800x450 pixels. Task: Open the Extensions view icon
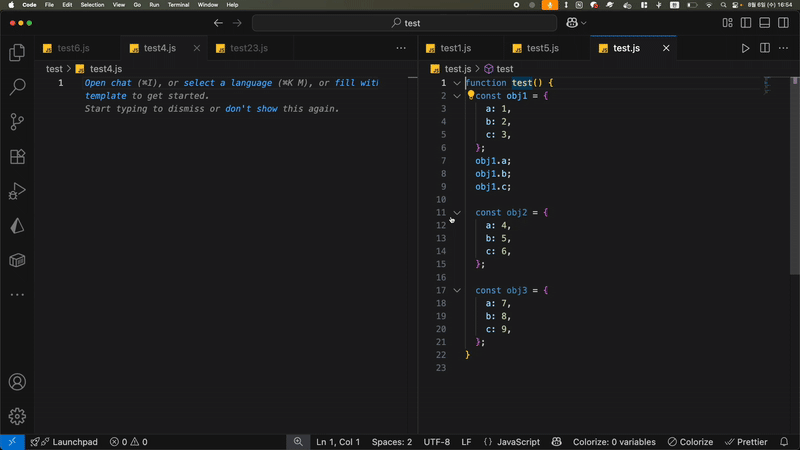(17, 157)
